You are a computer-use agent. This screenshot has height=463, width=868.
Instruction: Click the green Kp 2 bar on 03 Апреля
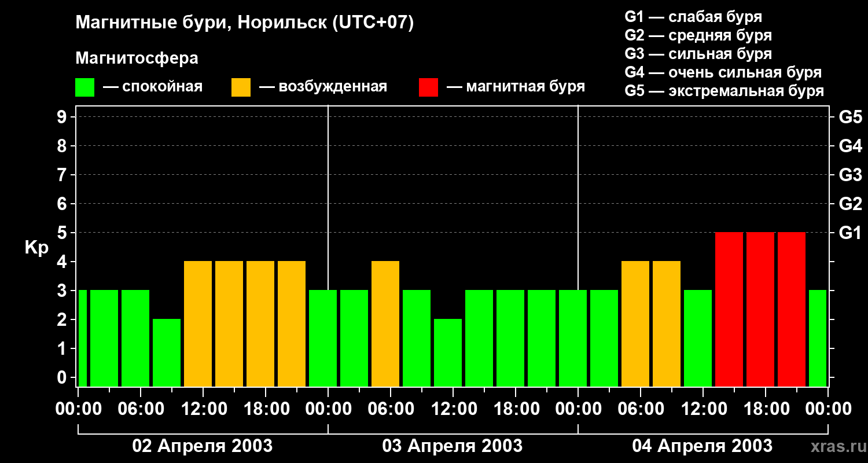click(x=448, y=353)
